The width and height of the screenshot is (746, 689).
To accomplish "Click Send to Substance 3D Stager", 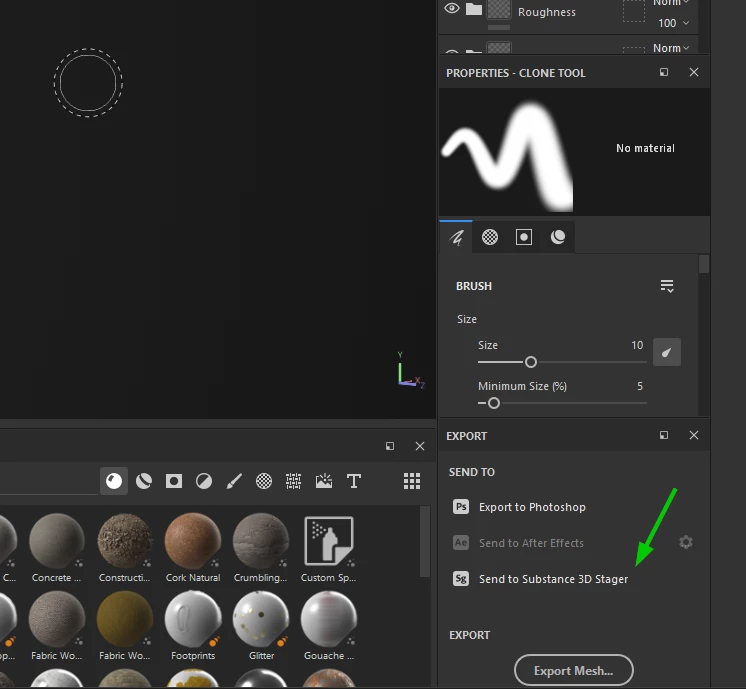I will tap(553, 579).
